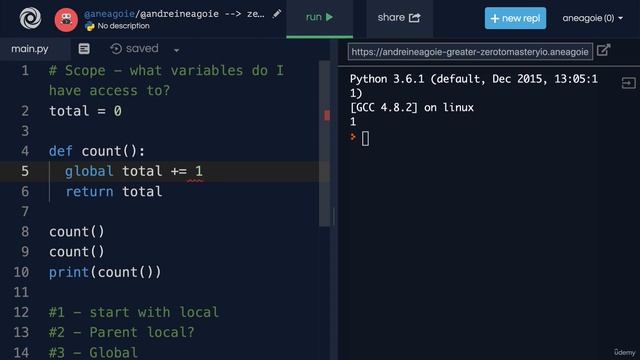Open the Repl.it home logo
This screenshot has width=640, height=360.
[30, 18]
